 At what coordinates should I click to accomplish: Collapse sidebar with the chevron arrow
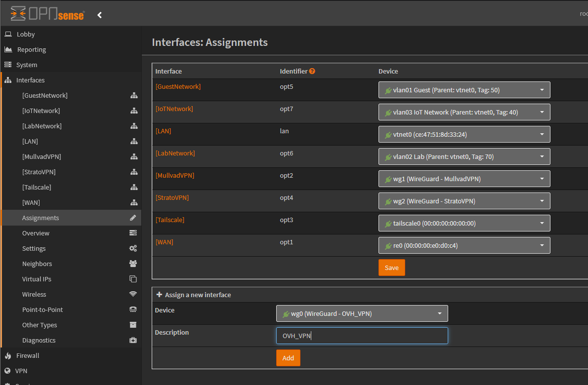coord(99,15)
